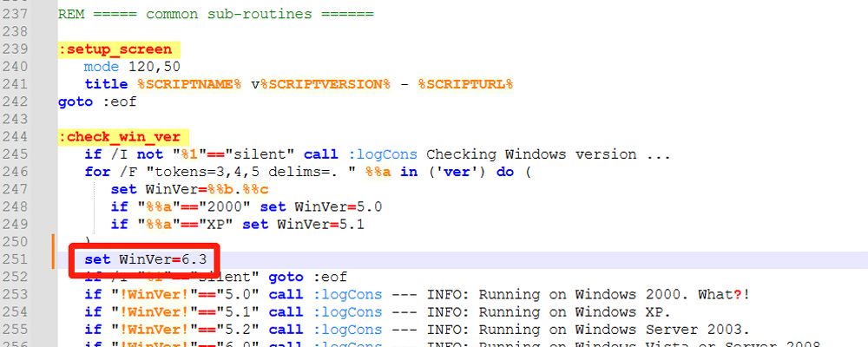868x347 pixels.
Task: Click the :check_win_ver label
Action: [x=119, y=137]
